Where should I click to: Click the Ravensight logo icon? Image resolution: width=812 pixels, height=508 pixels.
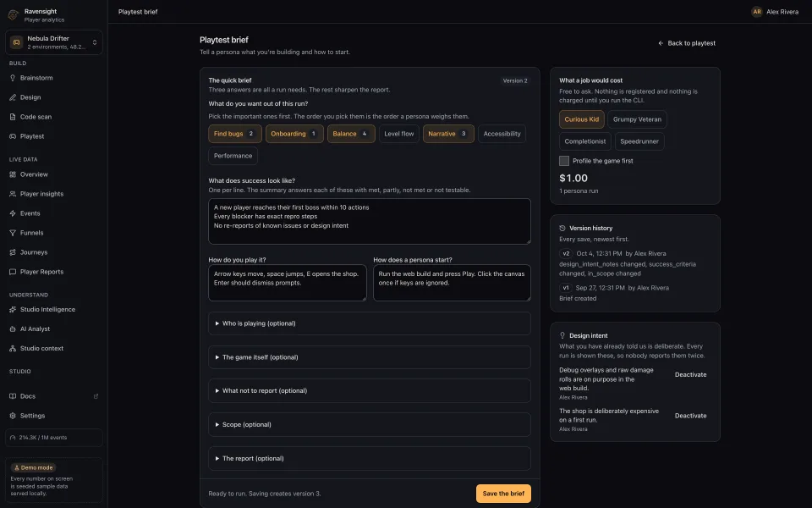click(x=14, y=15)
